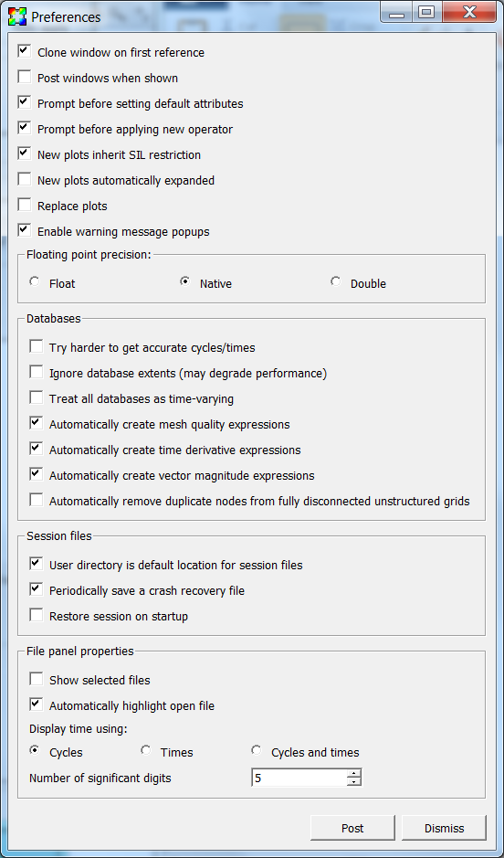Select Float precision radio button
The height and width of the screenshot is (858, 504).
pyautogui.click(x=35, y=282)
